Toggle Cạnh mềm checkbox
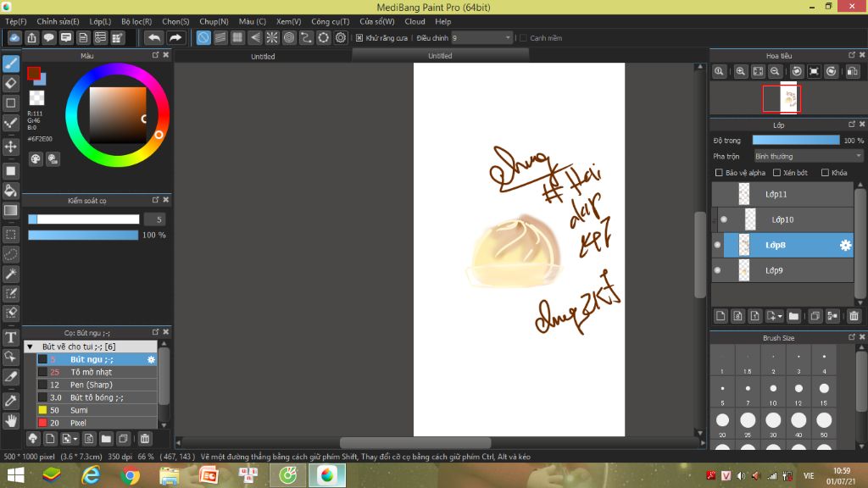This screenshot has height=488, width=868. coord(524,37)
